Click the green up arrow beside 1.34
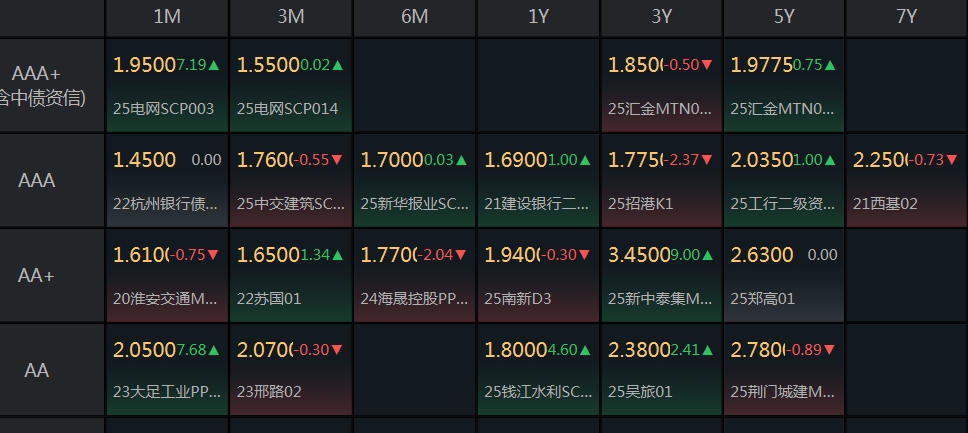 coord(337,254)
